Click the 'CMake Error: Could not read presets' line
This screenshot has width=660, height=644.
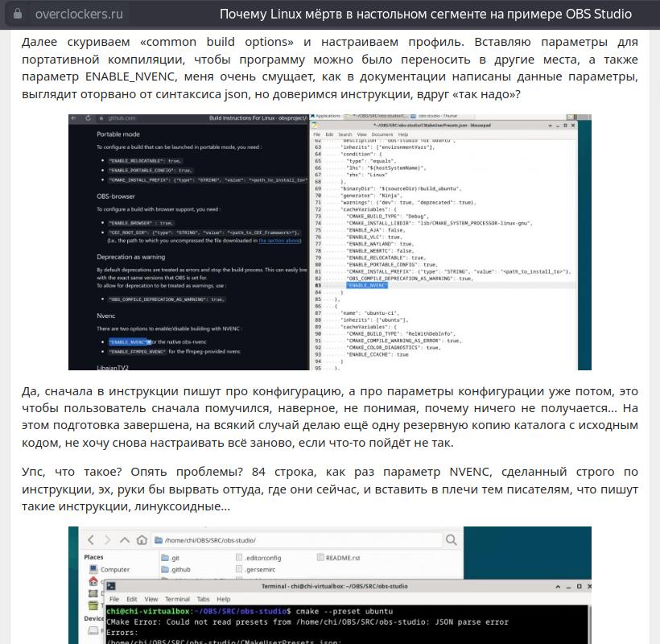[x=307, y=621]
